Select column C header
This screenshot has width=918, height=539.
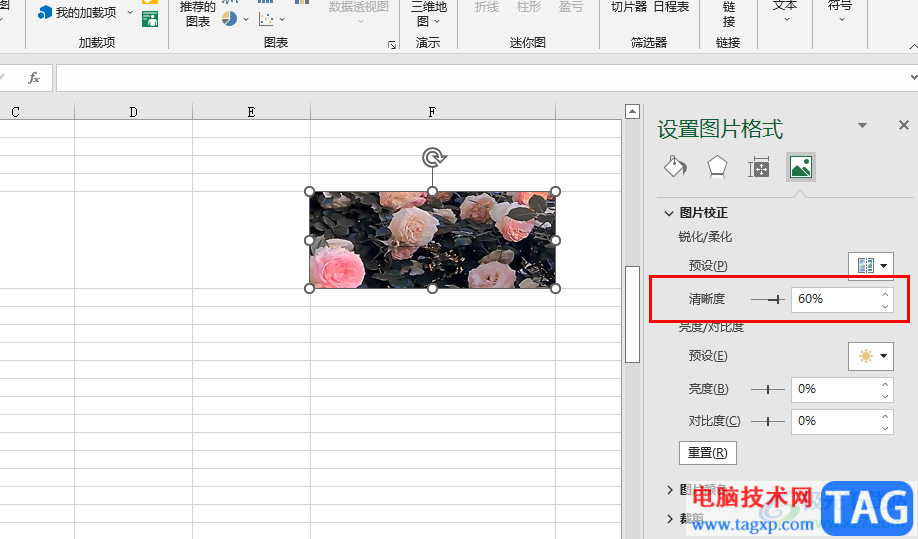pyautogui.click(x=37, y=112)
